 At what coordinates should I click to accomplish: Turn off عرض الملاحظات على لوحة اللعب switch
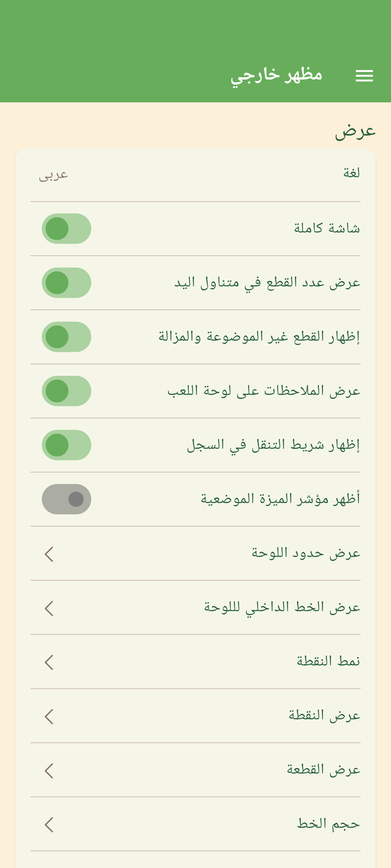67,391
